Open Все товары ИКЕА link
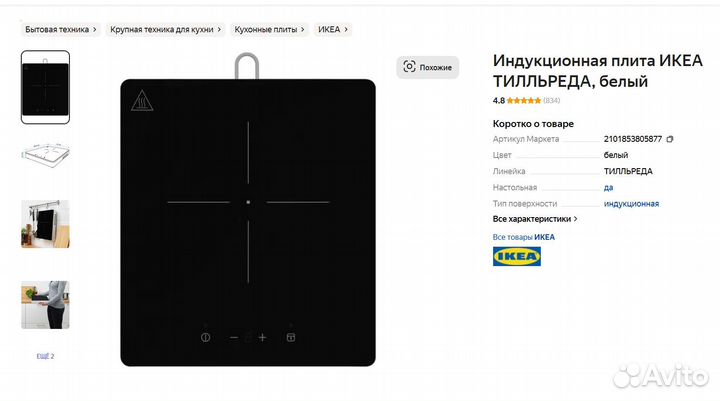 pos(523,237)
